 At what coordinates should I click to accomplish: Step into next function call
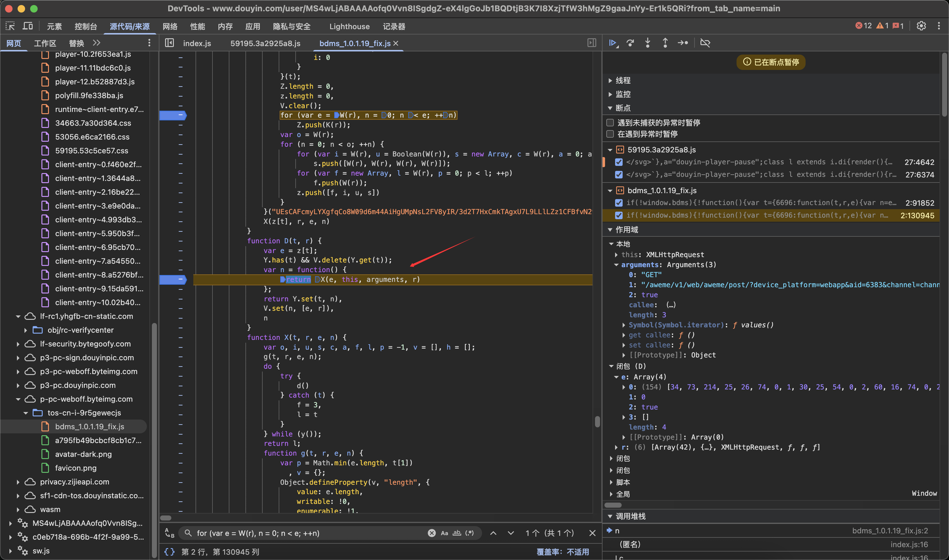(x=648, y=43)
